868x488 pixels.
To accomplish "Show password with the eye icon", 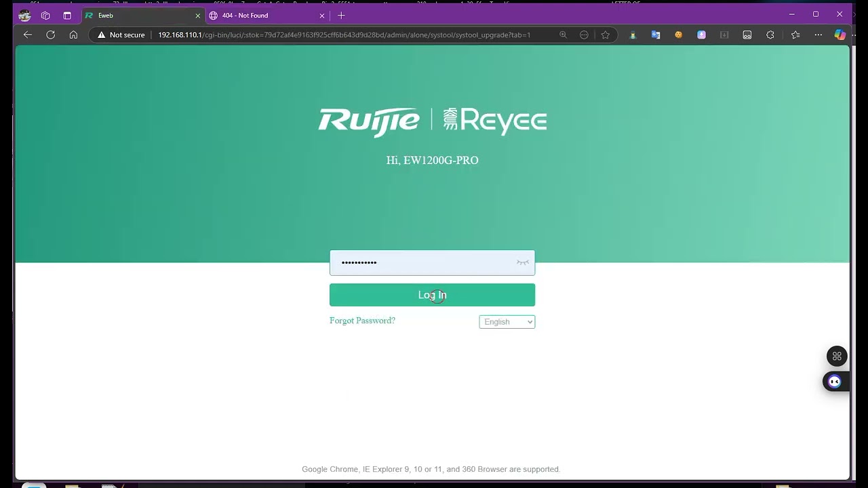I will (x=522, y=263).
